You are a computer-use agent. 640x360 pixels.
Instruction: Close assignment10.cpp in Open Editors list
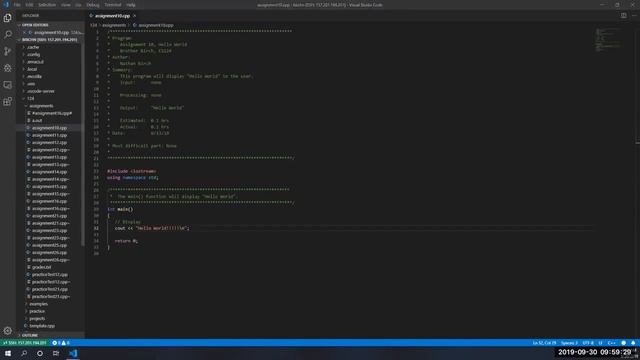24,32
